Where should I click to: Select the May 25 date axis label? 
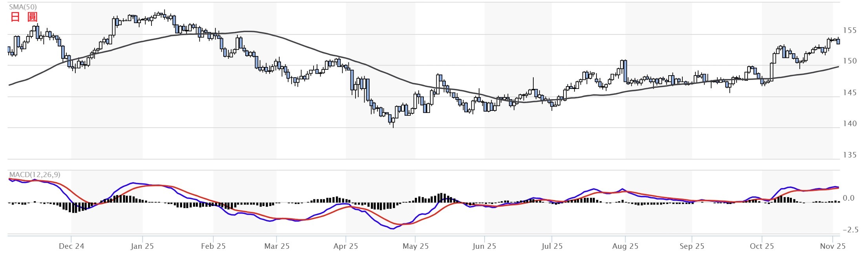pos(416,246)
